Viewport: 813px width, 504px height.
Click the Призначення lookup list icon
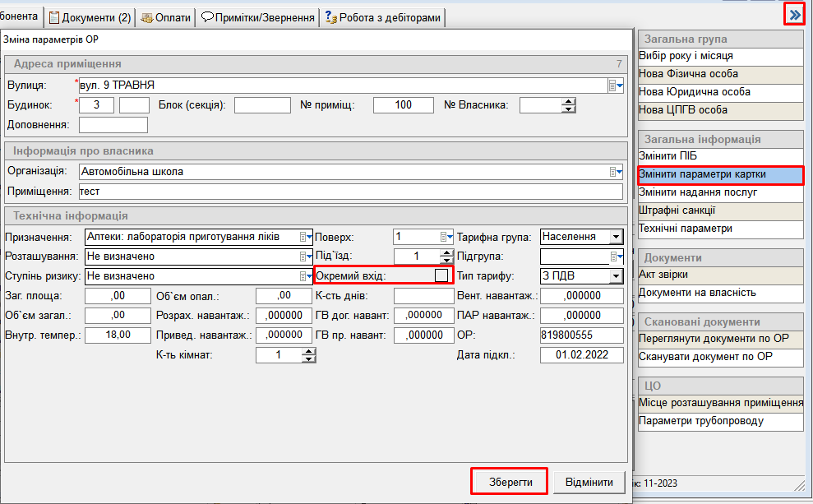coord(306,237)
